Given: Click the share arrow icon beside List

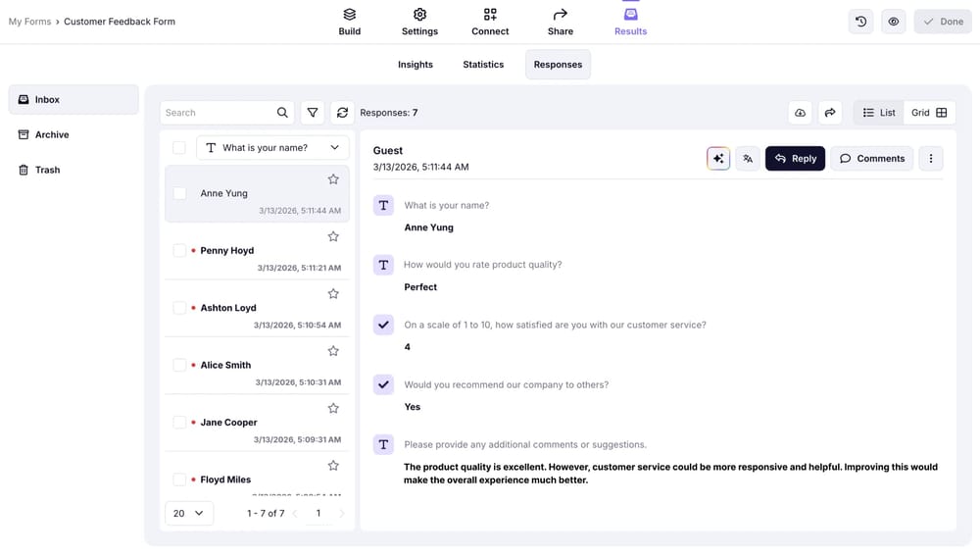Looking at the screenshot, I should (830, 113).
